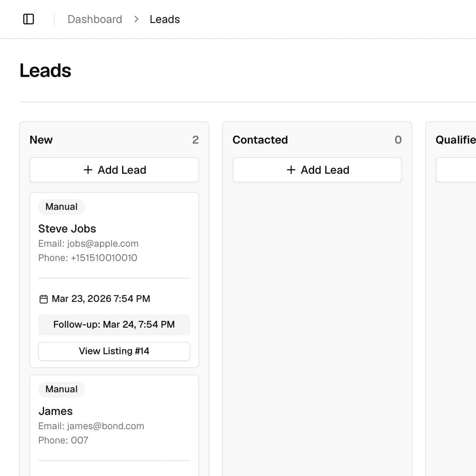
Task: Select Manual badge on Steve Jobs card
Action: point(61,207)
